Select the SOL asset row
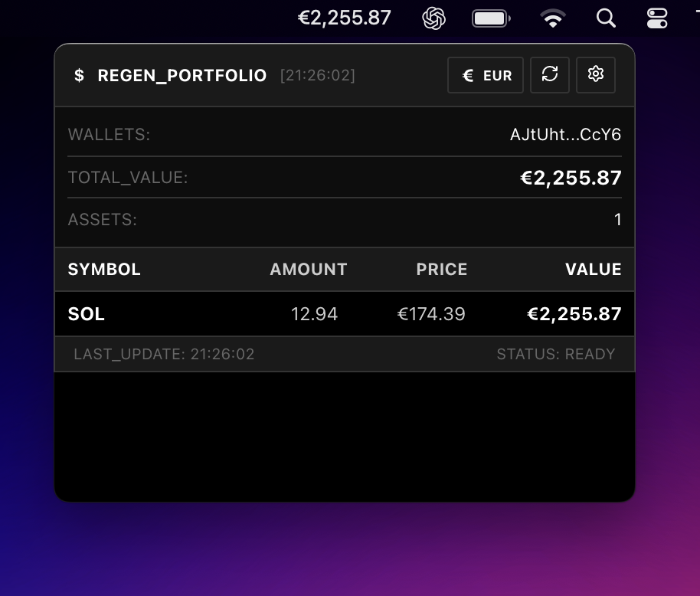Screen dimensions: 700x596 pyautogui.click(x=345, y=314)
